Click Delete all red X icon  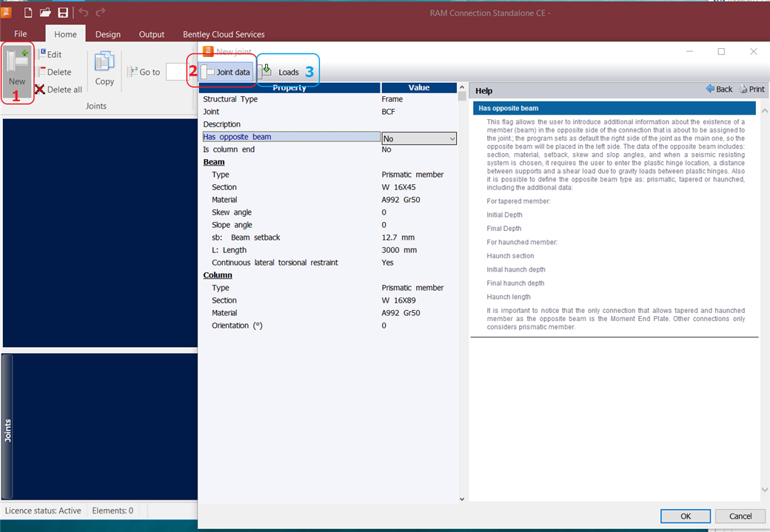tap(40, 90)
